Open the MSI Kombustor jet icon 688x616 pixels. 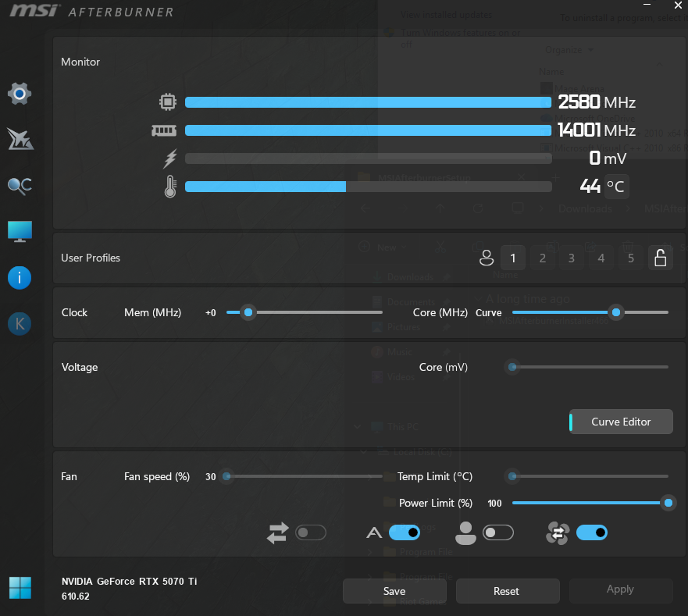click(20, 139)
